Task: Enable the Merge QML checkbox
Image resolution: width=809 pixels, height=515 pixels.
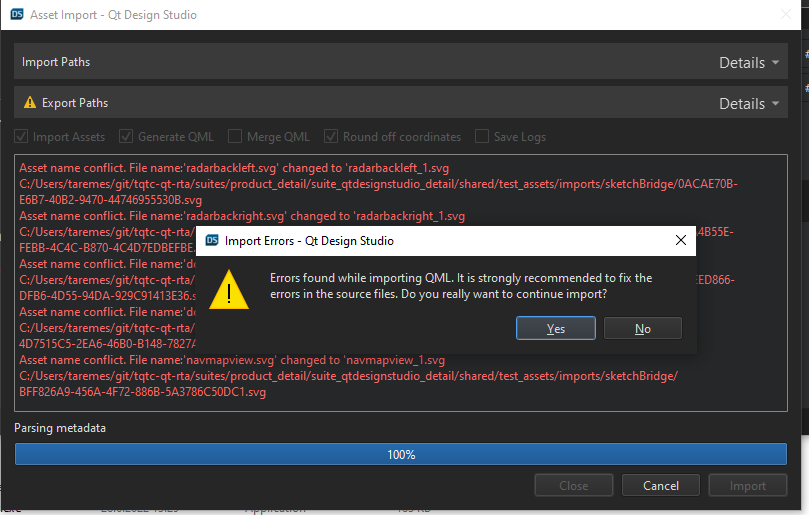Action: (235, 137)
